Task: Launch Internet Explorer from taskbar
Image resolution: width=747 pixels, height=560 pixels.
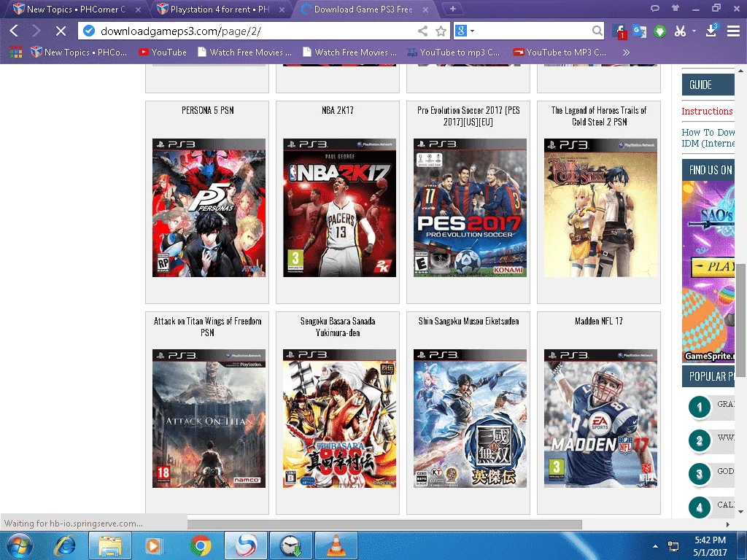Action: pos(65,545)
